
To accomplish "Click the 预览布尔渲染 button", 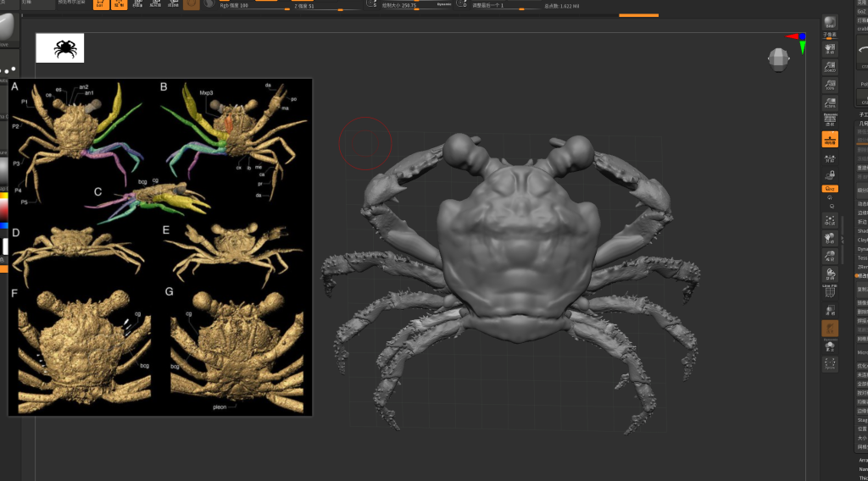I will 72,3.
